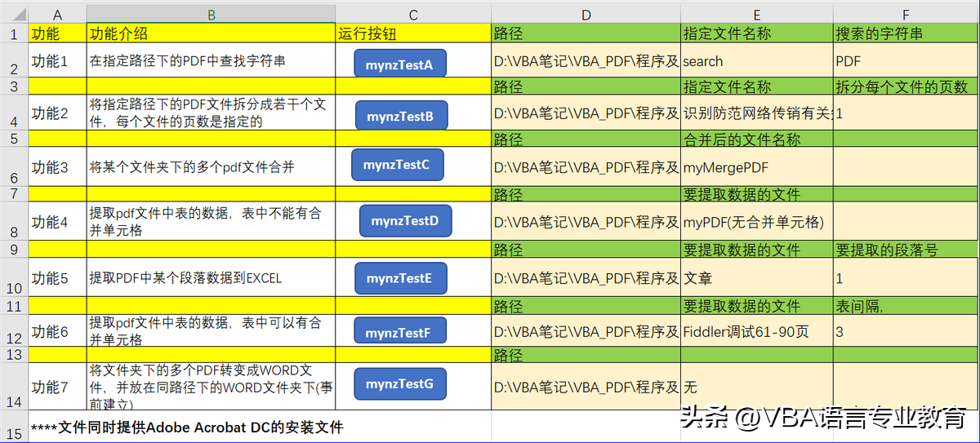Select the path cell in row 14
Viewport: 980px width, 443px height.
pos(586,387)
